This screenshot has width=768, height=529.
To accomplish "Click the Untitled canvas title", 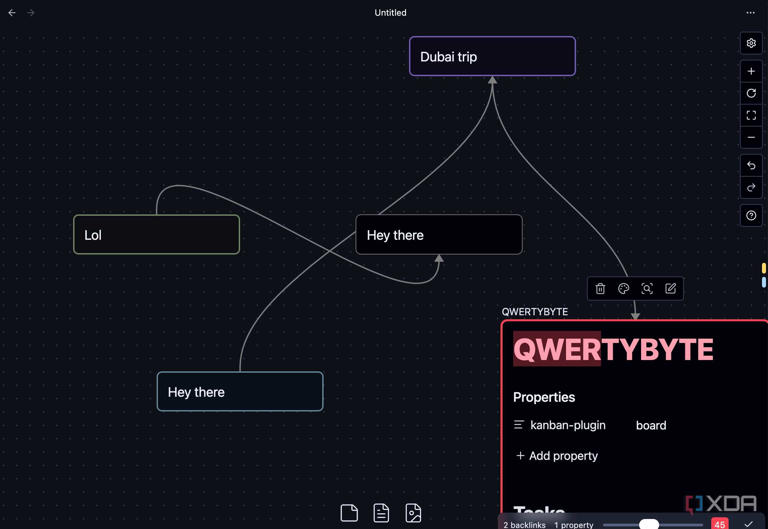I will [x=390, y=13].
